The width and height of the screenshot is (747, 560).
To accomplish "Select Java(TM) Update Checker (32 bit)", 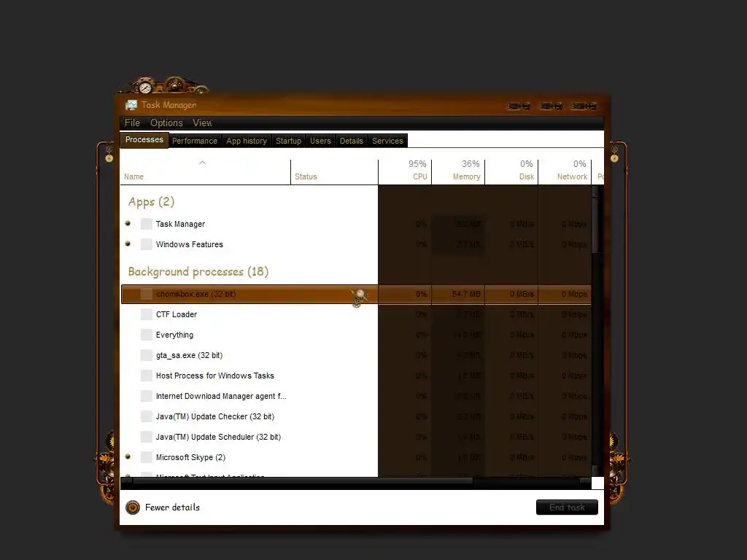I will pos(356,416).
